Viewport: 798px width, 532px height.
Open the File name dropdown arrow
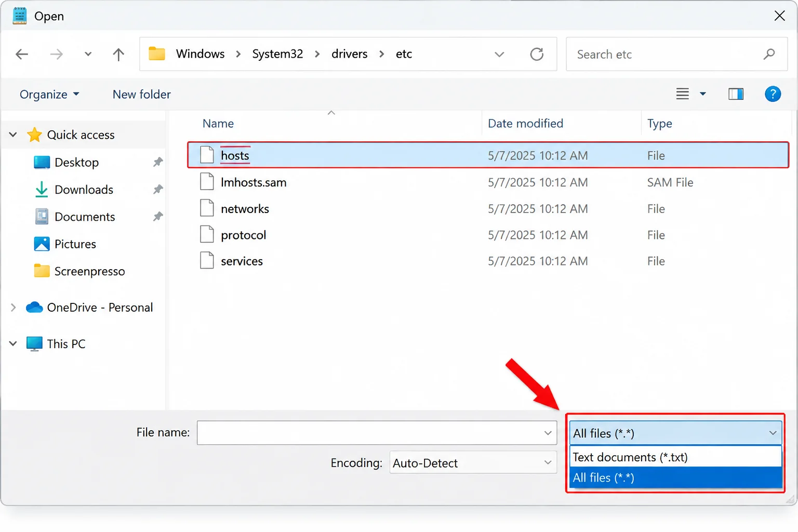click(548, 433)
